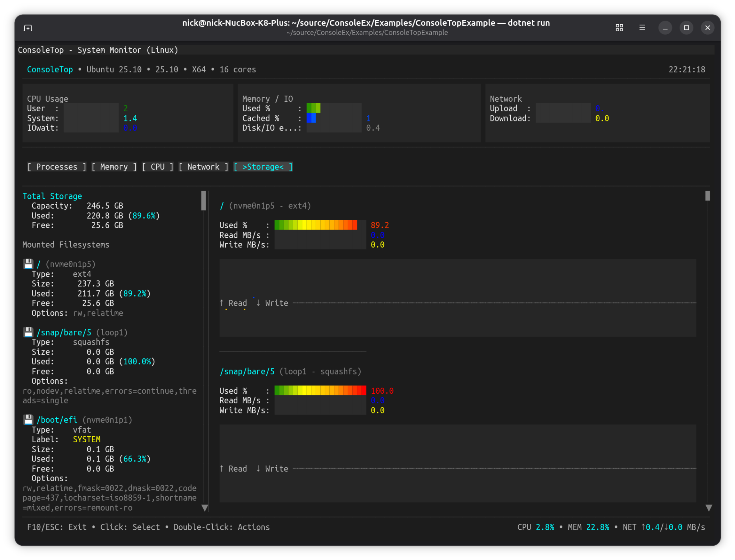Click the left panel scrollbar thumb
Screen dimensions: 735x560
203,201
